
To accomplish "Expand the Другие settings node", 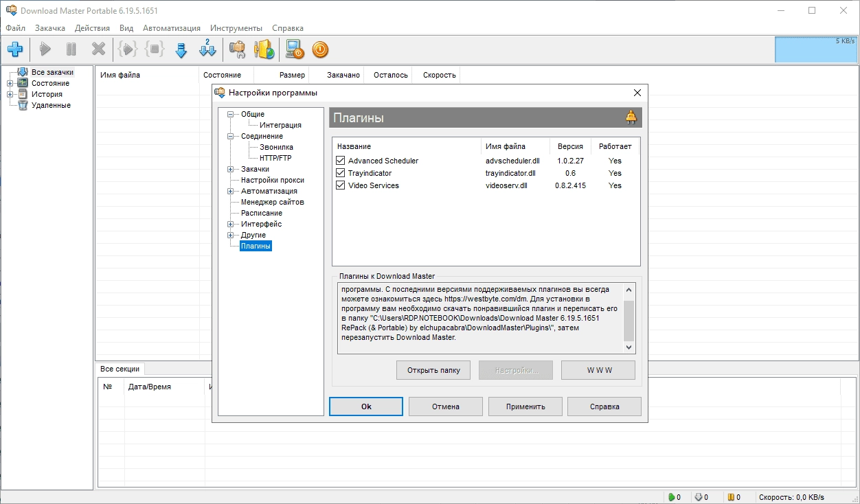I will point(231,235).
